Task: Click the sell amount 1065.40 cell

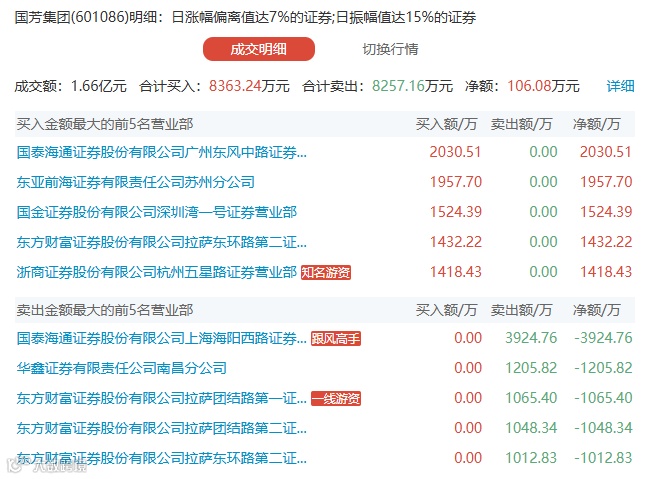Action: point(531,398)
